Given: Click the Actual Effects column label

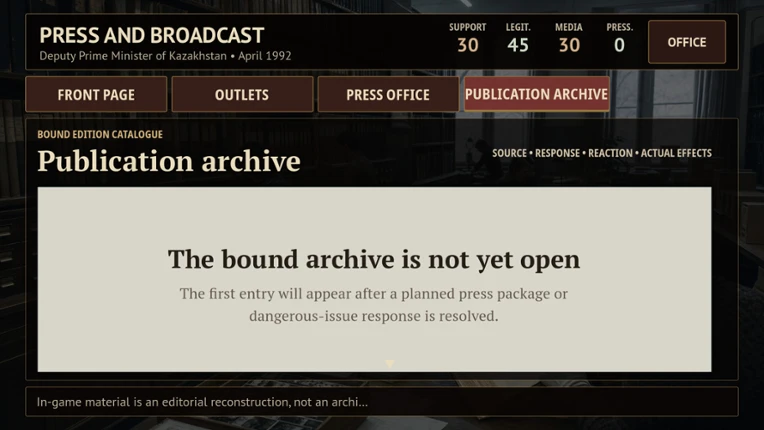Looking at the screenshot, I should pyautogui.click(x=676, y=153).
